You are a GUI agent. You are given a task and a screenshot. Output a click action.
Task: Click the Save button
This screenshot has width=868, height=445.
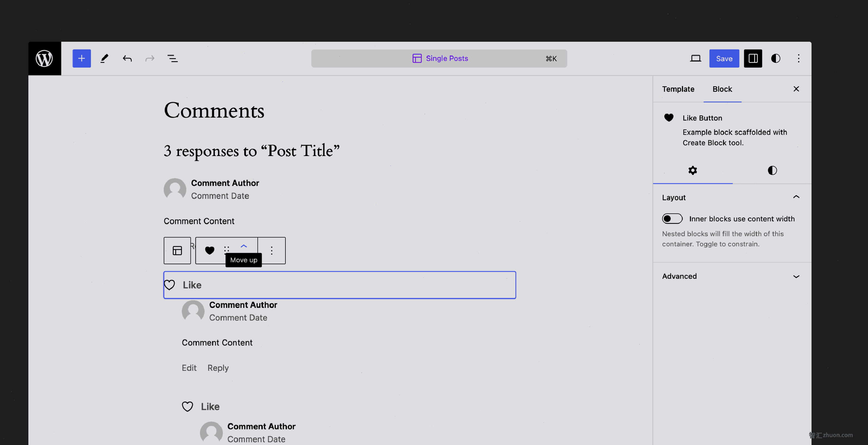pyautogui.click(x=724, y=58)
